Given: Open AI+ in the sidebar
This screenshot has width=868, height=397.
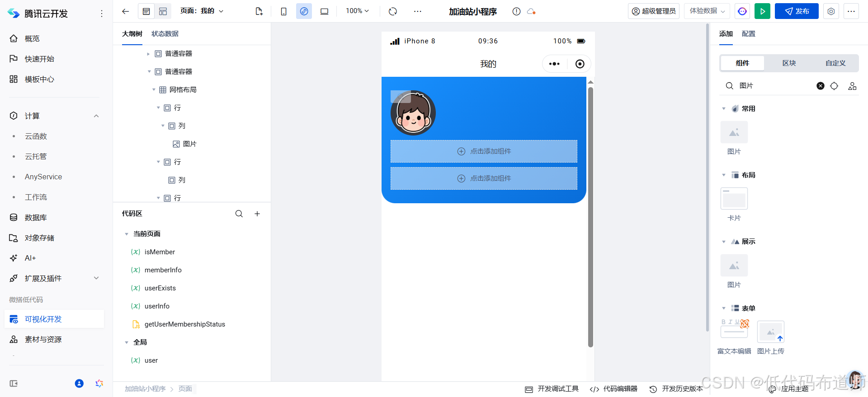Looking at the screenshot, I should tap(30, 258).
